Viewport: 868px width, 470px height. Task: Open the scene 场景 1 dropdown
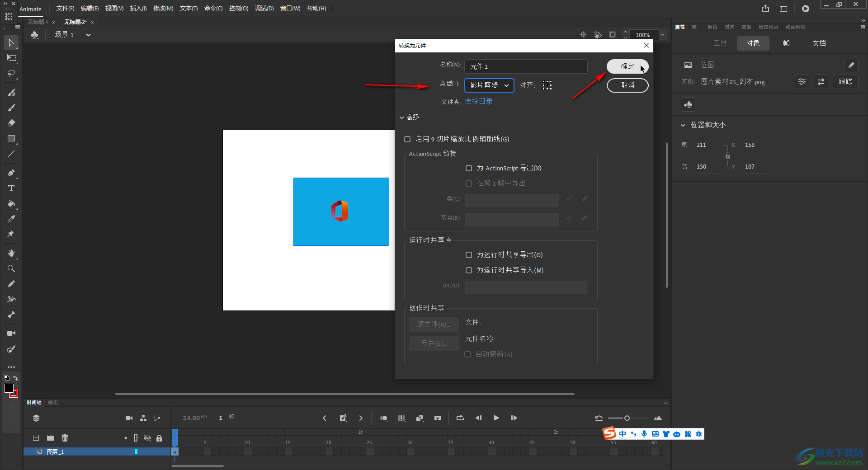point(89,35)
